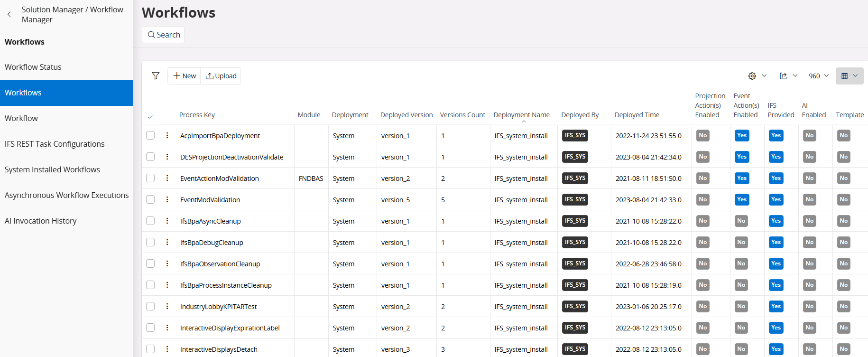
Task: Open row menu for IfsBpaDebugCleanup
Action: pyautogui.click(x=167, y=242)
